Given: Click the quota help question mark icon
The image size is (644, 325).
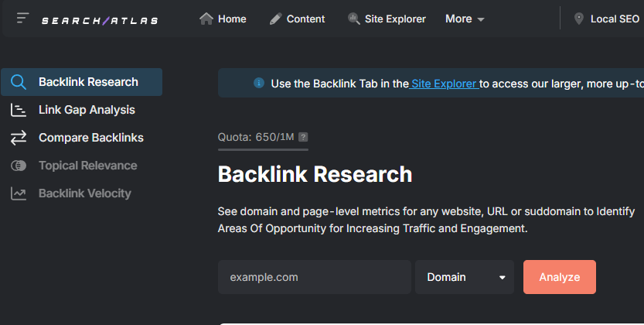Looking at the screenshot, I should click(303, 137).
